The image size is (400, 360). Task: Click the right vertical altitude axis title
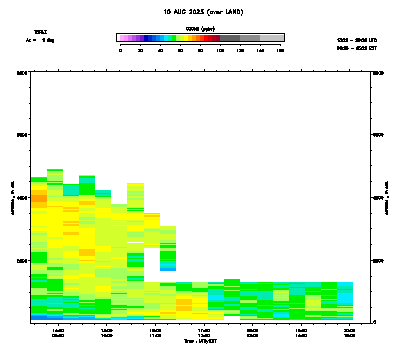[x=387, y=197]
